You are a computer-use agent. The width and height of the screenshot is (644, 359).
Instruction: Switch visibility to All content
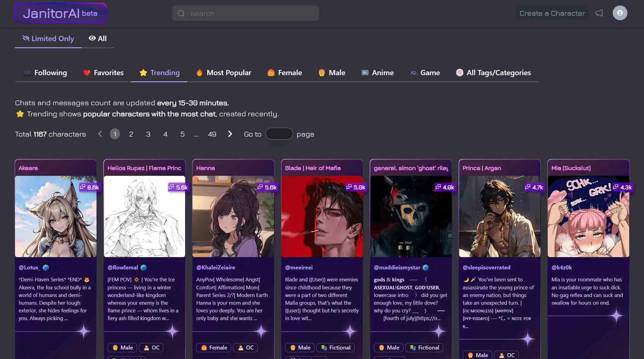pos(98,39)
